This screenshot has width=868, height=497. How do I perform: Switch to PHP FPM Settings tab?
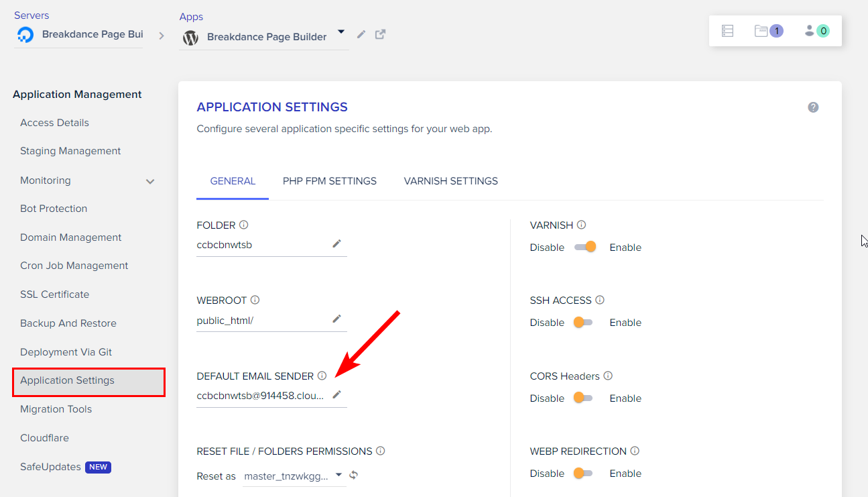click(330, 181)
